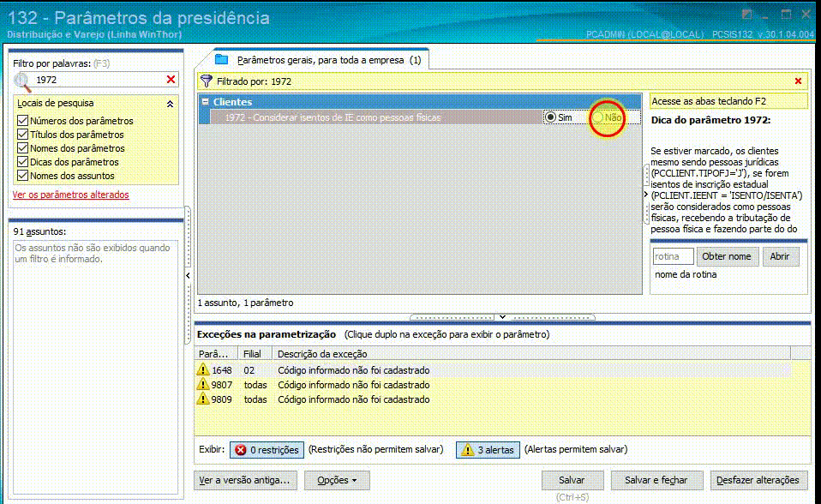
Task: Click 'Descrição da exceção' column header
Action: coord(531,354)
